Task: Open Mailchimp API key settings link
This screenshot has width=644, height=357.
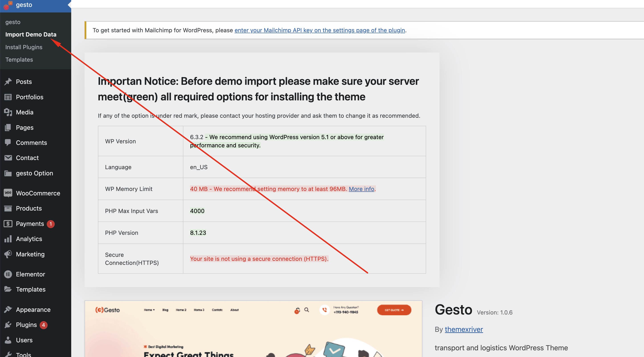Action: (x=320, y=30)
